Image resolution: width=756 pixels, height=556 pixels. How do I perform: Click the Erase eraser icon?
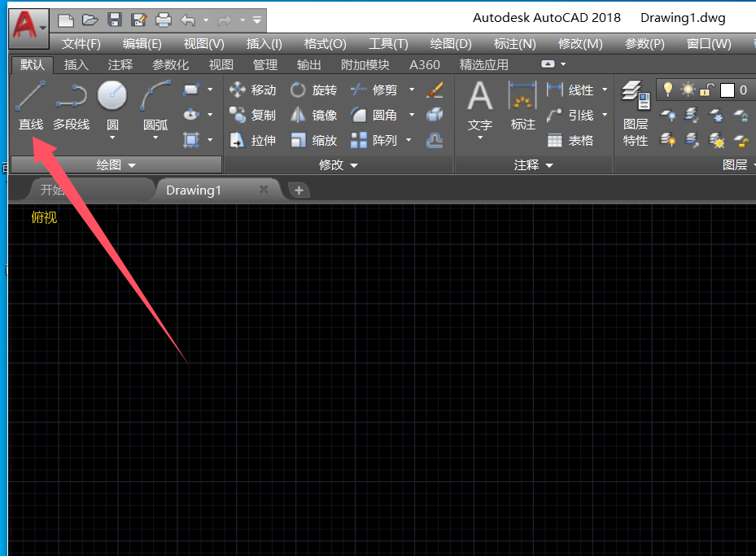click(x=435, y=90)
